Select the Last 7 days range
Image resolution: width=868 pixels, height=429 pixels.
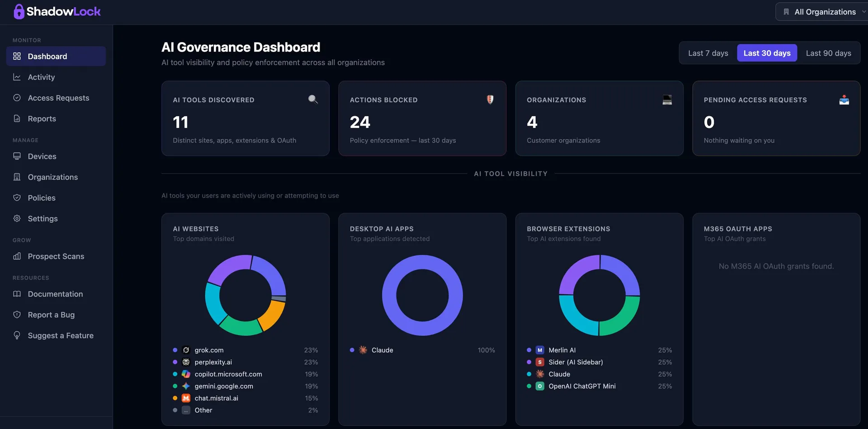pos(708,53)
